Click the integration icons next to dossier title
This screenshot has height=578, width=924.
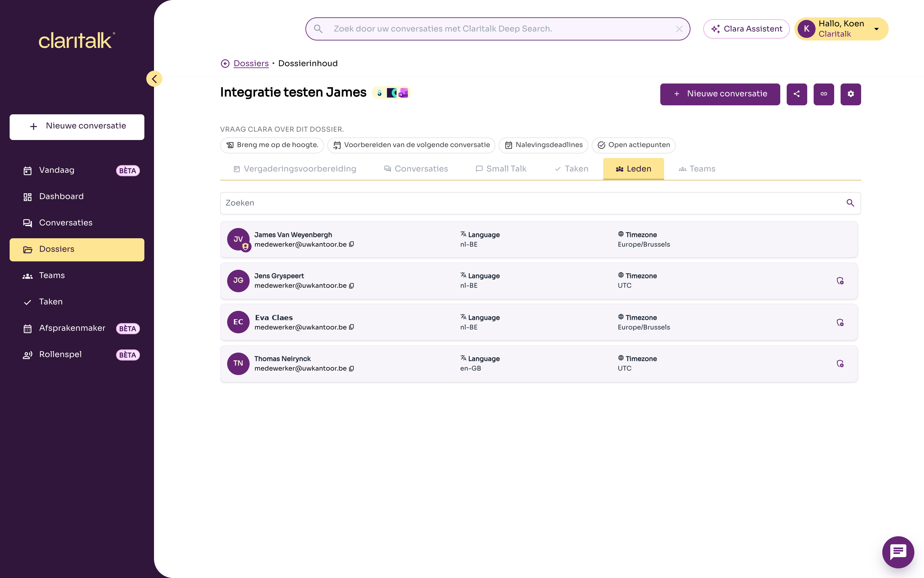click(x=391, y=93)
